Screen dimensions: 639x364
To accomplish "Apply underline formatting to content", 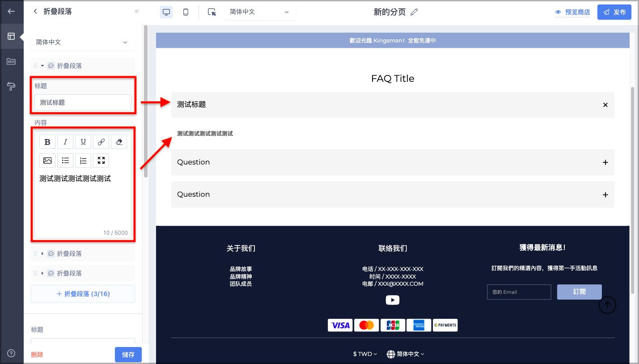I will point(83,142).
